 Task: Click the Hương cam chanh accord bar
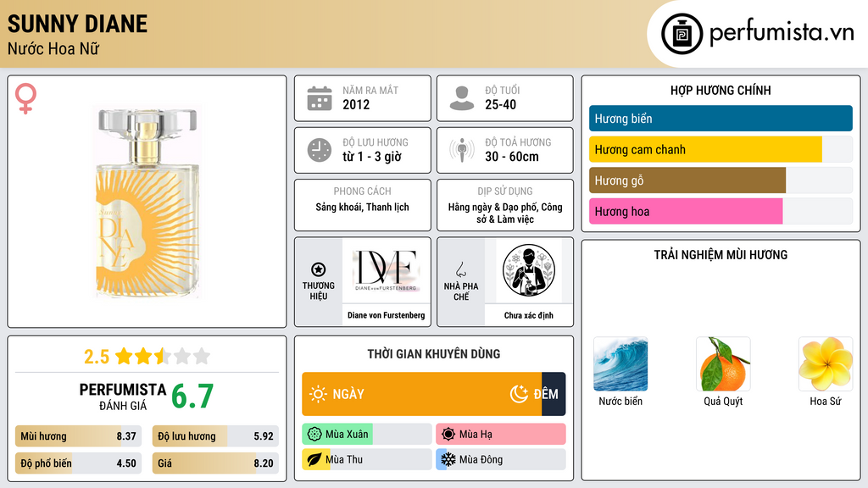pos(721,149)
